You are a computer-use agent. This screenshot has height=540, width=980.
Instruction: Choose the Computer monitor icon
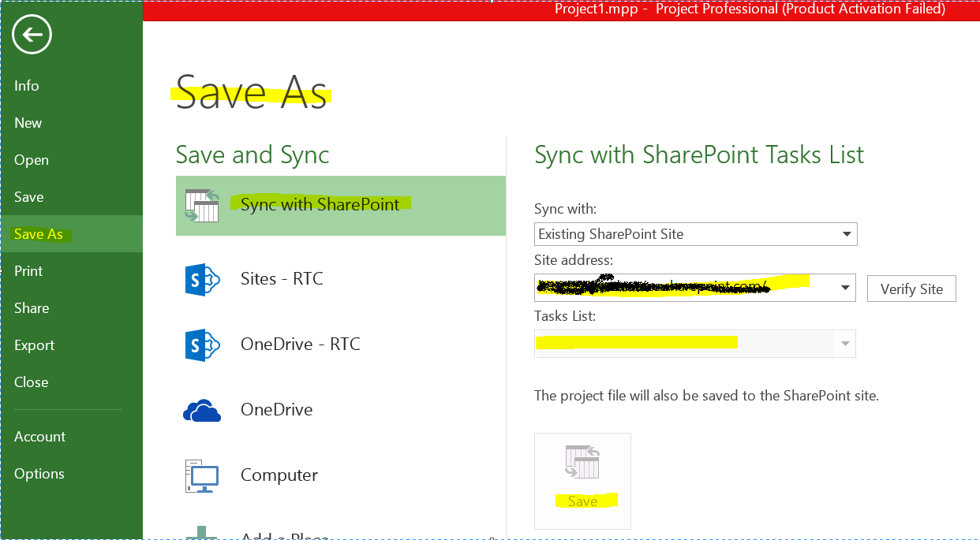pos(202,475)
